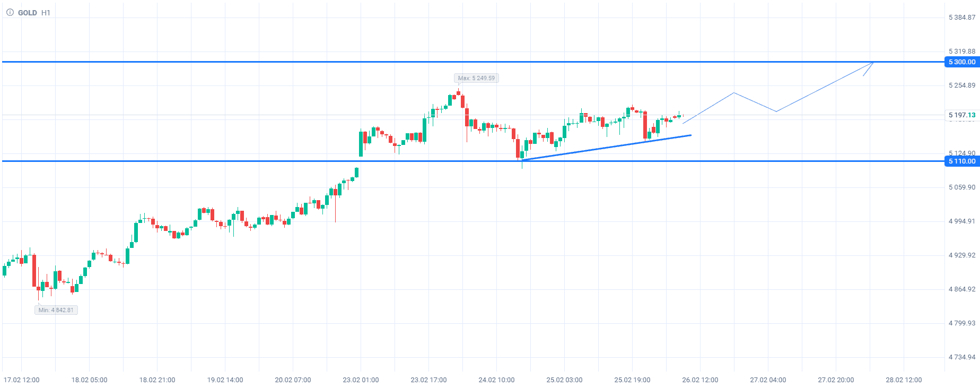Click the 20.02 07:00 time axis label

pyautogui.click(x=293, y=380)
